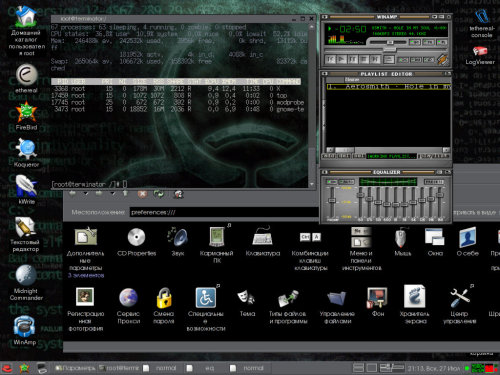Image resolution: width=500 pixels, height=375 pixels.
Task: Select the Aerosmith track in the playlist
Action: [x=389, y=87]
